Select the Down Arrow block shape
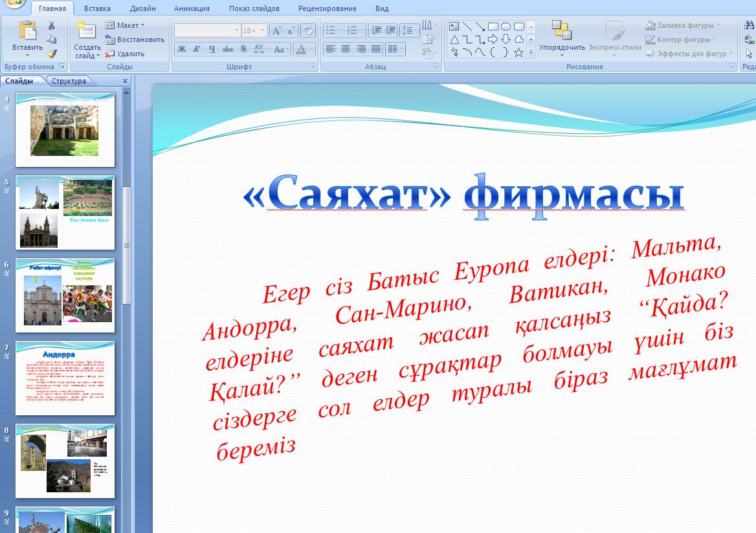The width and height of the screenshot is (756, 533). coord(506,39)
